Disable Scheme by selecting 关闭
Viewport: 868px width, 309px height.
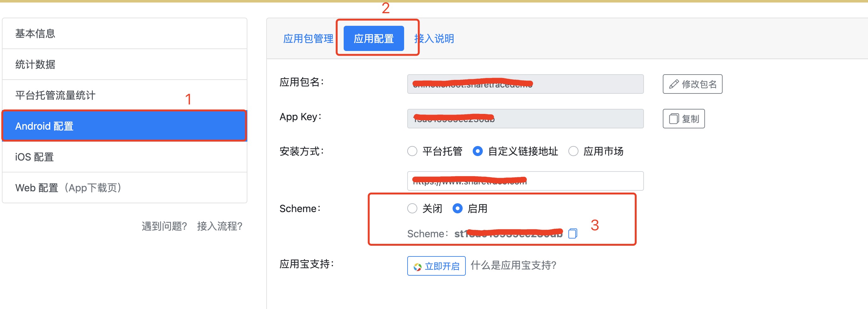click(x=412, y=209)
